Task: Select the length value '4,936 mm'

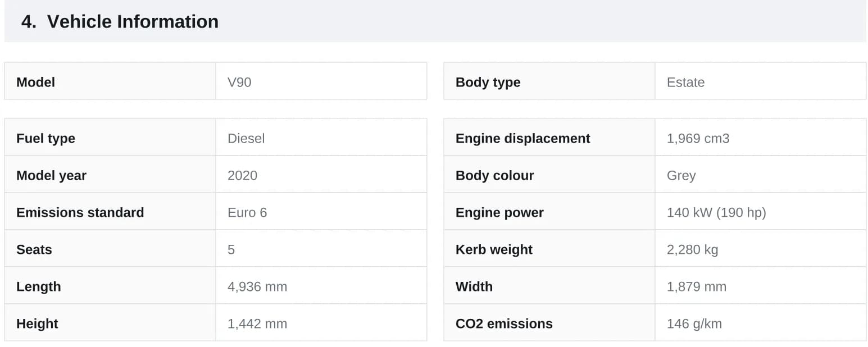Action: point(257,286)
